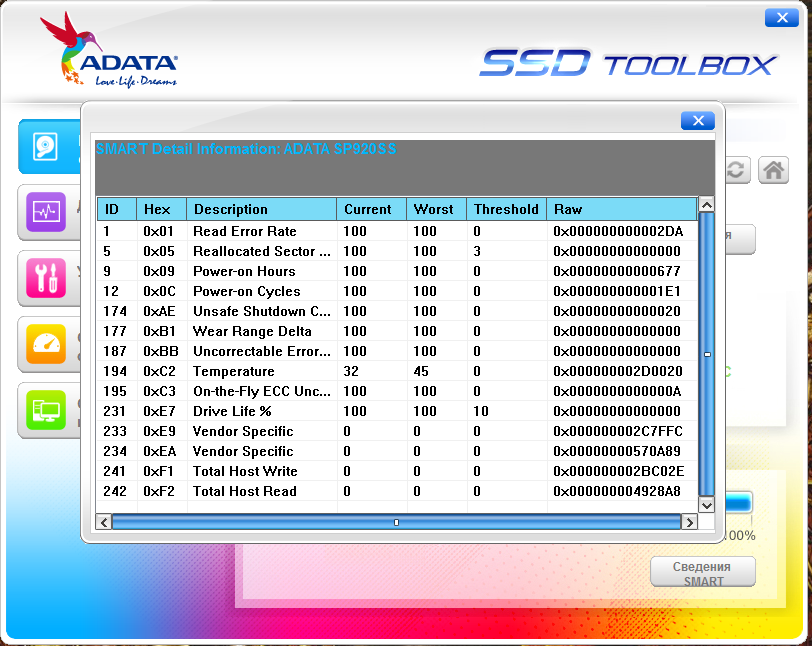
Task: Click the table's up scroll arrow
Action: click(x=706, y=205)
